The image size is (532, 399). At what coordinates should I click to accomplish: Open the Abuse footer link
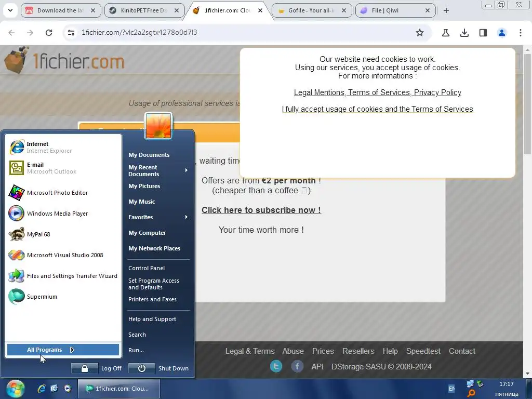[x=293, y=351]
